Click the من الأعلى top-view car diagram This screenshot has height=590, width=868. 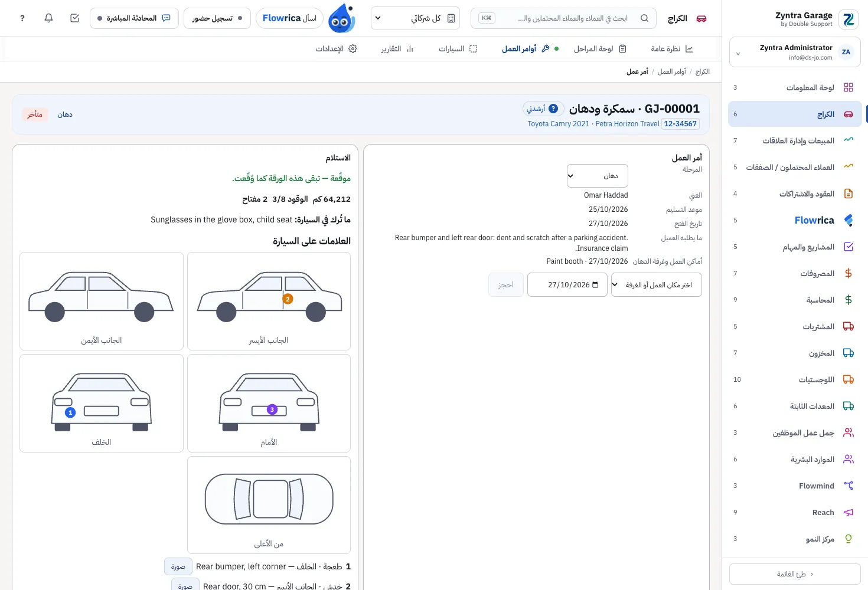[269, 505]
